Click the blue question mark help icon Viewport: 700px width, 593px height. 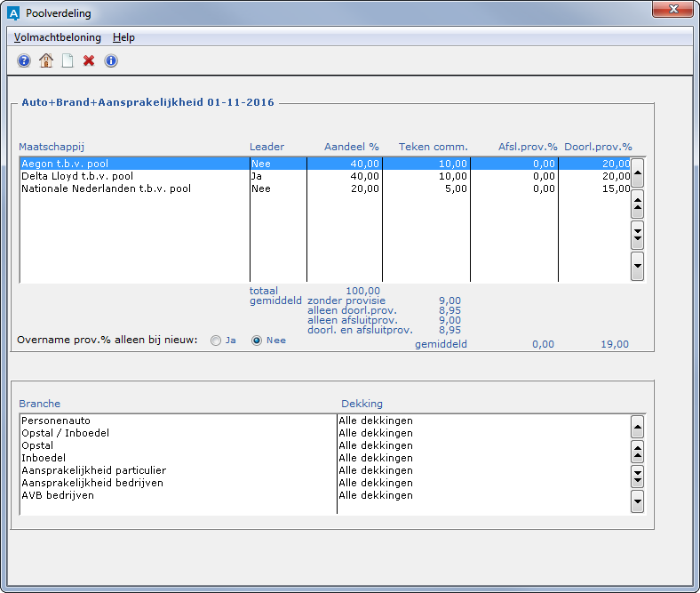pos(24,61)
